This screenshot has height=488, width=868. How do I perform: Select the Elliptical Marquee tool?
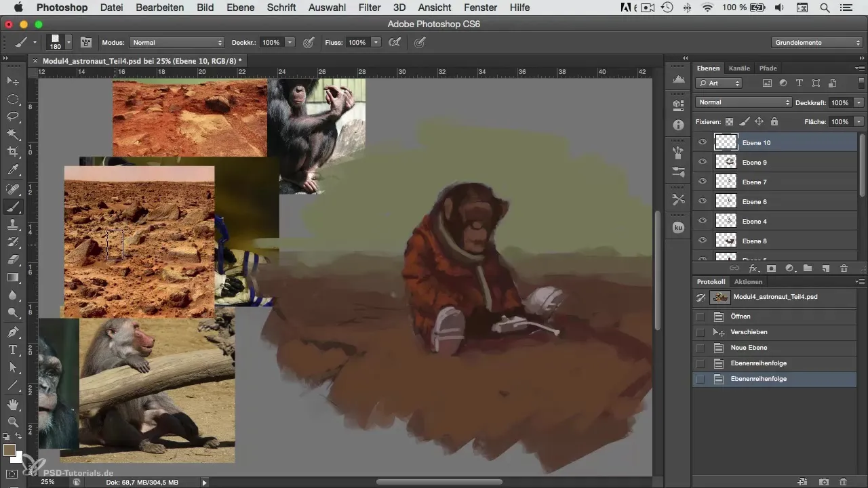(13, 99)
